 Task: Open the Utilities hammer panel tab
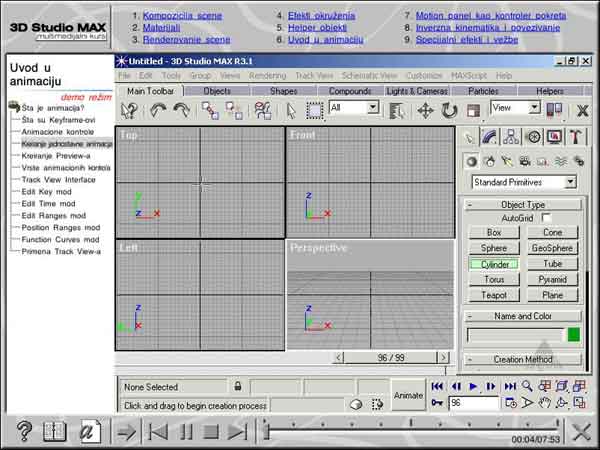(x=576, y=137)
